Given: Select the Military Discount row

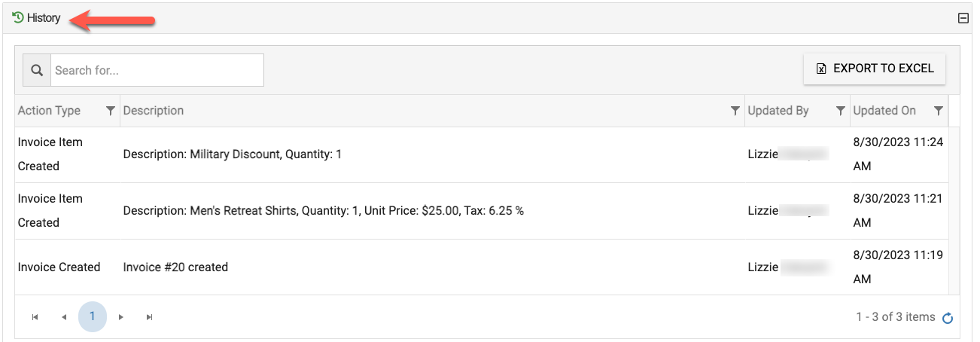Looking at the screenshot, I should click(482, 154).
